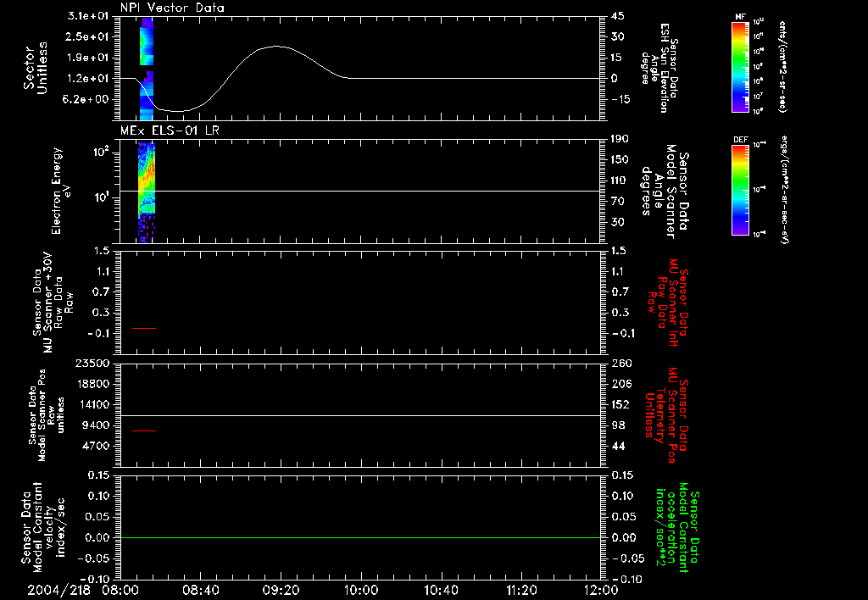Viewport: 868px width, 600px height.
Task: Click the NPI sector spectrogram color strip
Action: 146,69
